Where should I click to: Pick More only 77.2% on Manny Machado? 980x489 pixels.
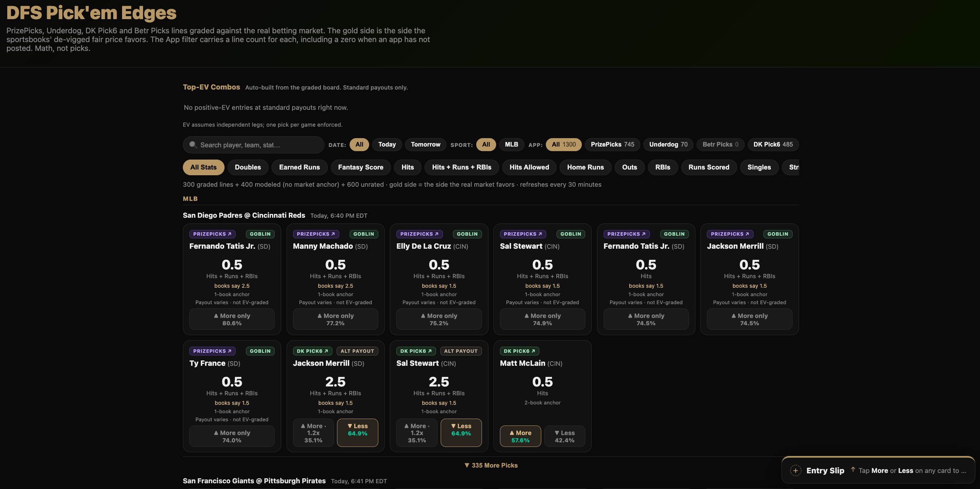click(x=335, y=319)
